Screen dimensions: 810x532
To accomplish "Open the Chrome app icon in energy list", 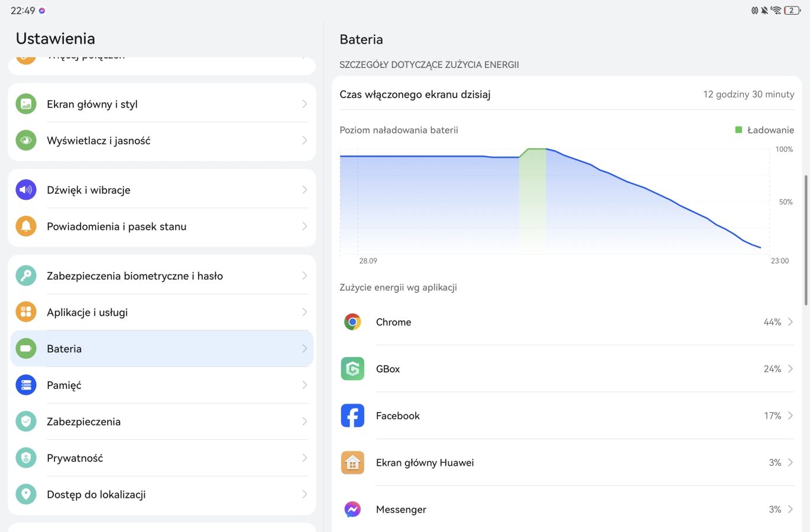I will [352, 322].
